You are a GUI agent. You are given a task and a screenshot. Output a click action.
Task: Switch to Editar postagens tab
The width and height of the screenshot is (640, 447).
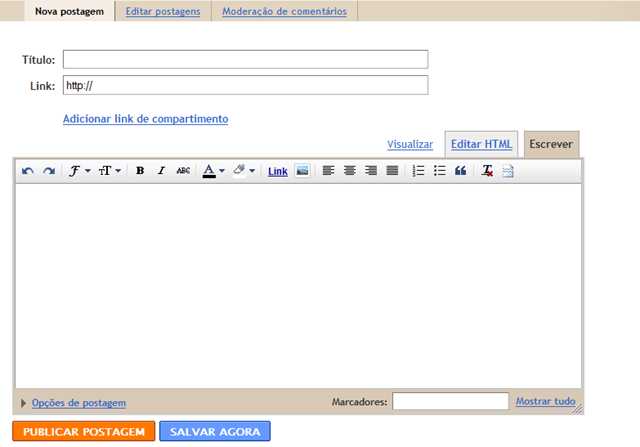pyautogui.click(x=163, y=11)
